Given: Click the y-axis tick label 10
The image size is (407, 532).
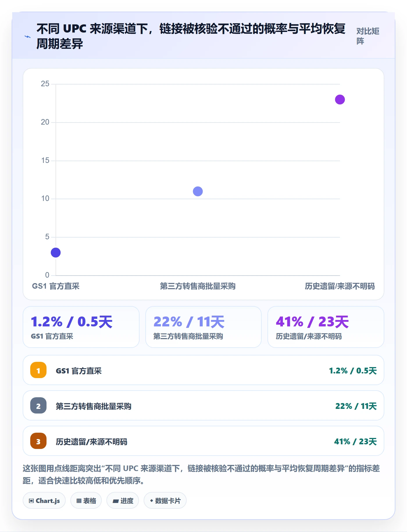Looking at the screenshot, I should pyautogui.click(x=45, y=199).
